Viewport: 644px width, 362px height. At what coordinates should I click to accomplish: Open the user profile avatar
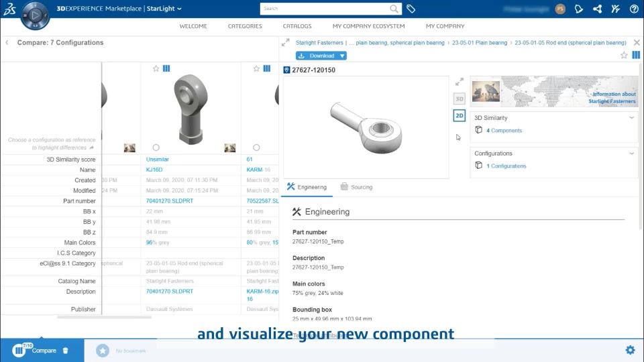tap(559, 9)
